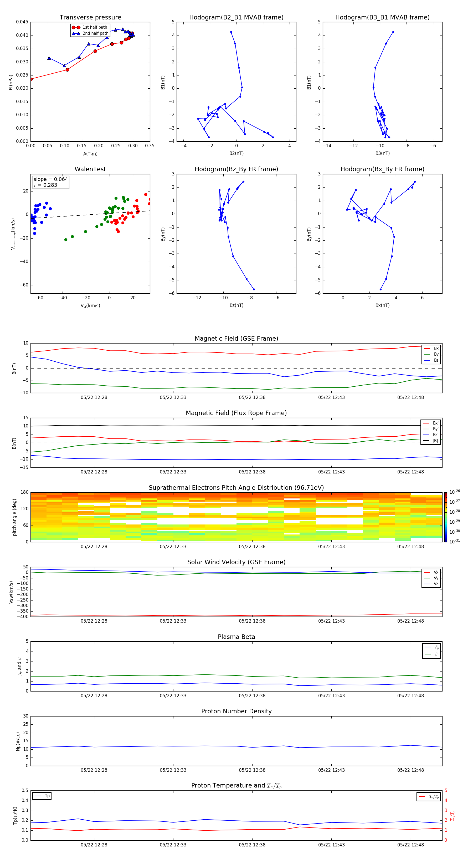Image resolution: width=473 pixels, height=868 pixels.
Task: Click "05/22 12:33" tick under Plasma Beta plot
Action: (x=173, y=696)
